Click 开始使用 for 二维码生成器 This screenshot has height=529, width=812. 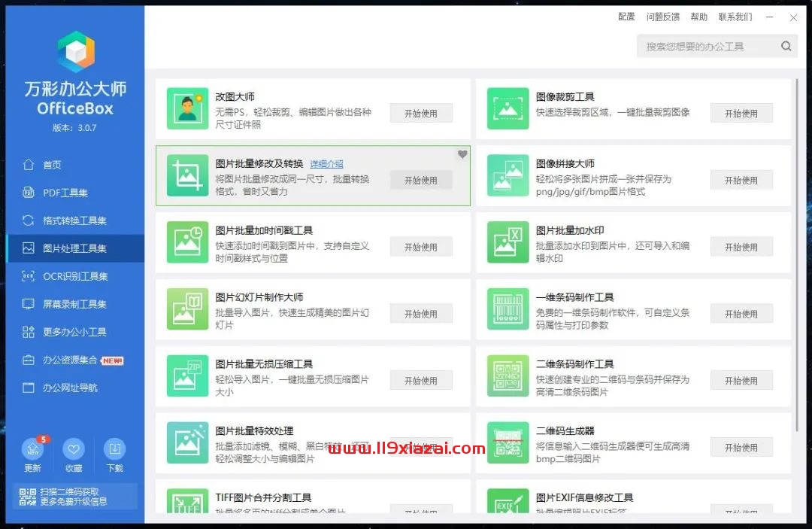click(x=741, y=448)
